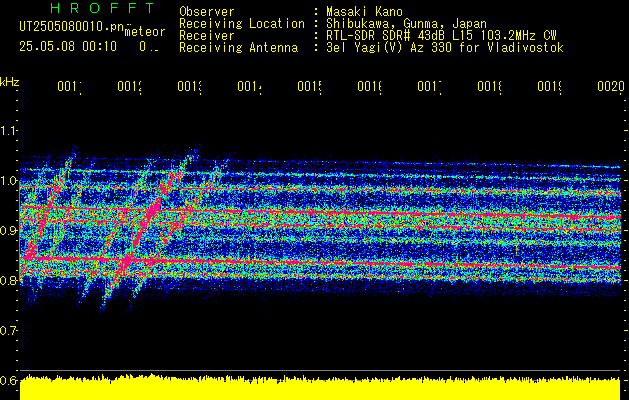Click the kHz axis unit label
The width and height of the screenshot is (629, 400).
click(10, 82)
